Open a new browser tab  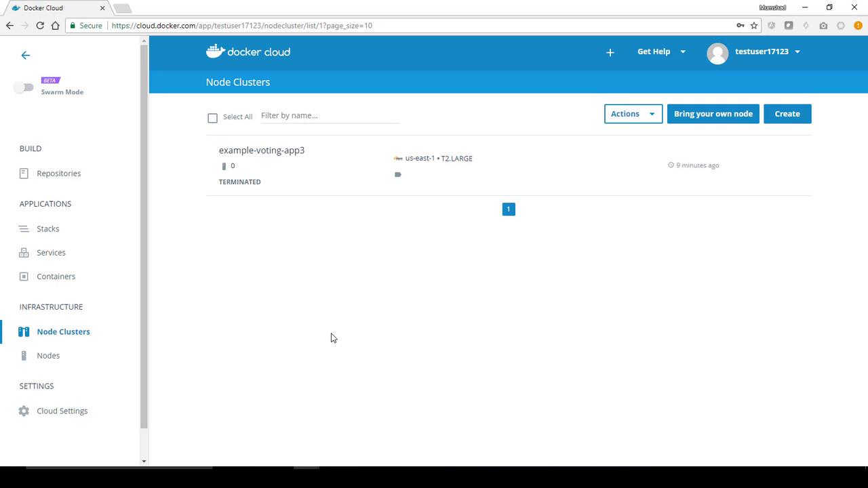(122, 8)
